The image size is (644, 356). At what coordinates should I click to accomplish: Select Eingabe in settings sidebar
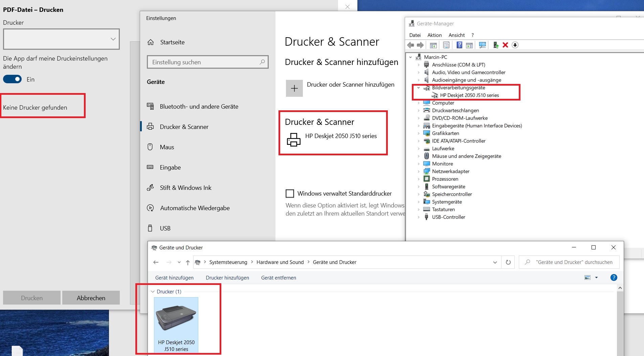[208, 168]
